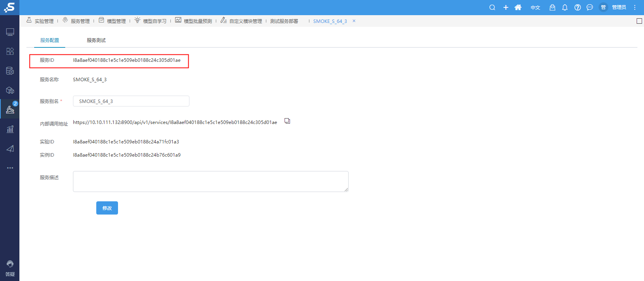Switch language via 中文 selector

535,7
